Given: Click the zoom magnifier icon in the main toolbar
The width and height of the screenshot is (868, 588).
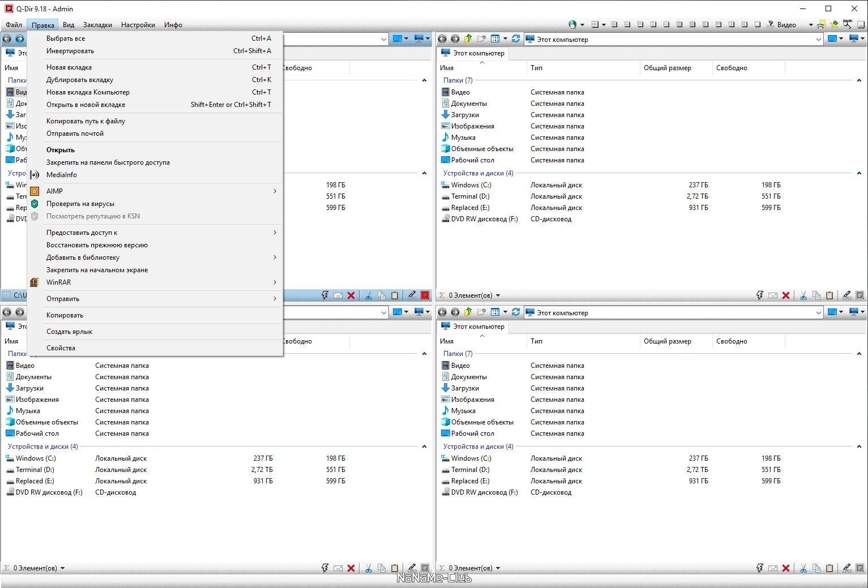Looking at the screenshot, I should [x=847, y=24].
